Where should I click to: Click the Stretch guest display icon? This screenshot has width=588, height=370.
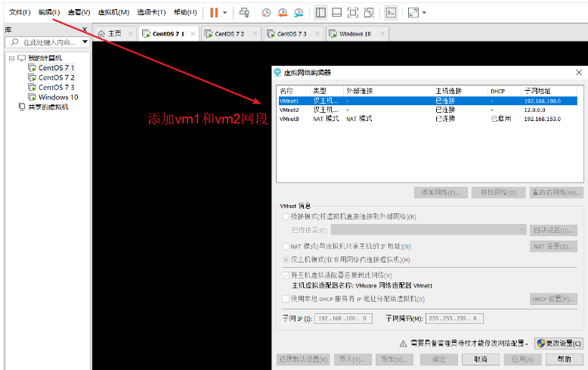(x=413, y=13)
